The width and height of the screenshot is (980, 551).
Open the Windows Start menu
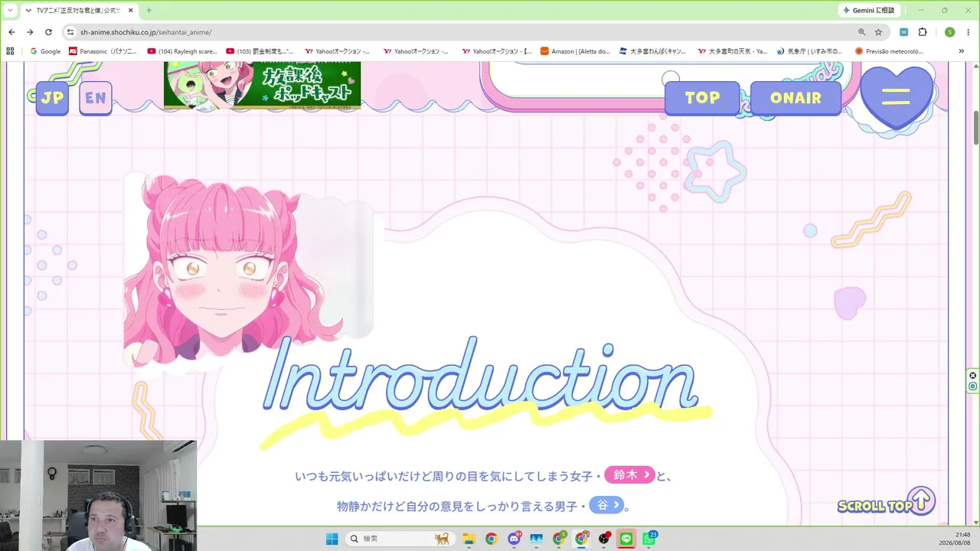[x=332, y=539]
